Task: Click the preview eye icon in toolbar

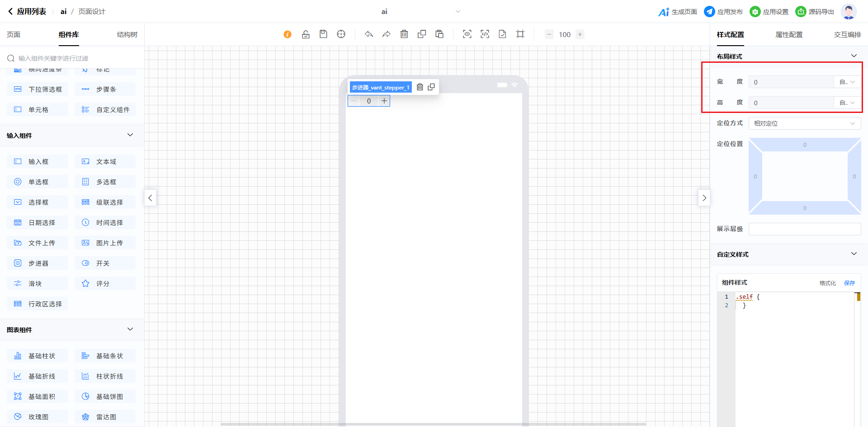Action: (x=467, y=34)
